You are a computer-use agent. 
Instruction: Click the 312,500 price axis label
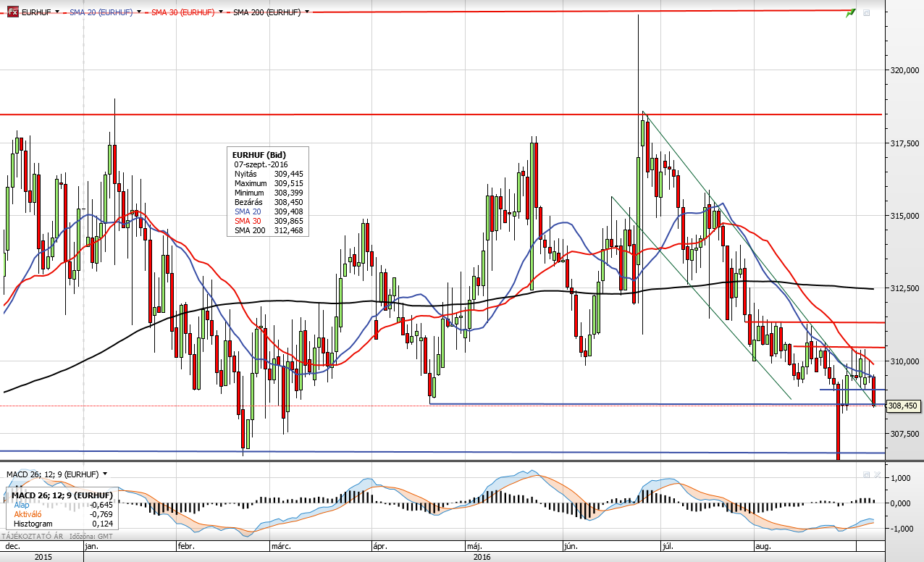click(904, 288)
